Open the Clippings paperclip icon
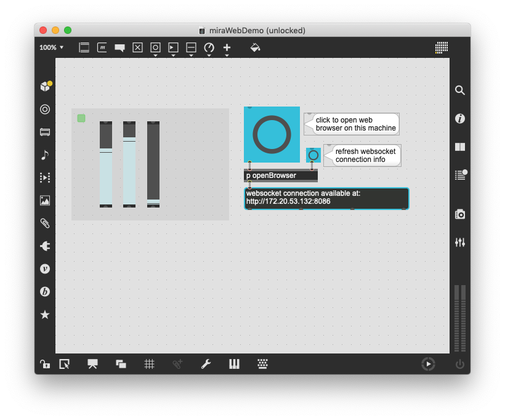Screen dimensions: 505x420 (x=44, y=223)
